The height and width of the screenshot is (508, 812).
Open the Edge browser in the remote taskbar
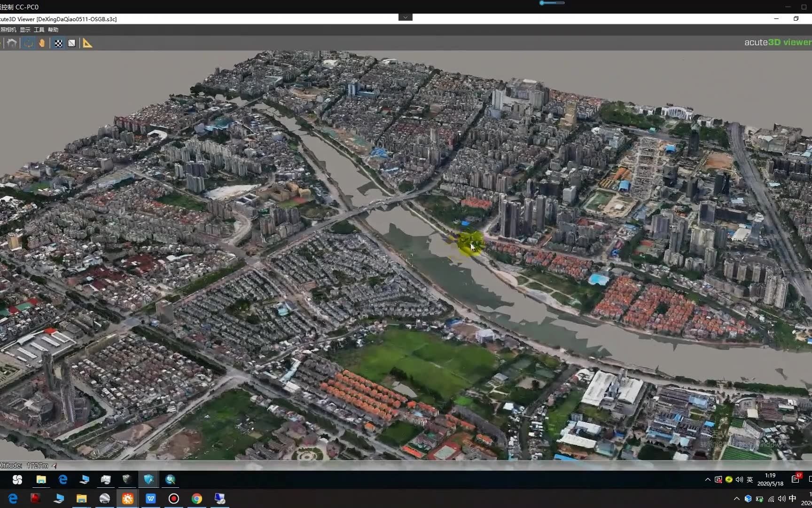[x=63, y=479]
